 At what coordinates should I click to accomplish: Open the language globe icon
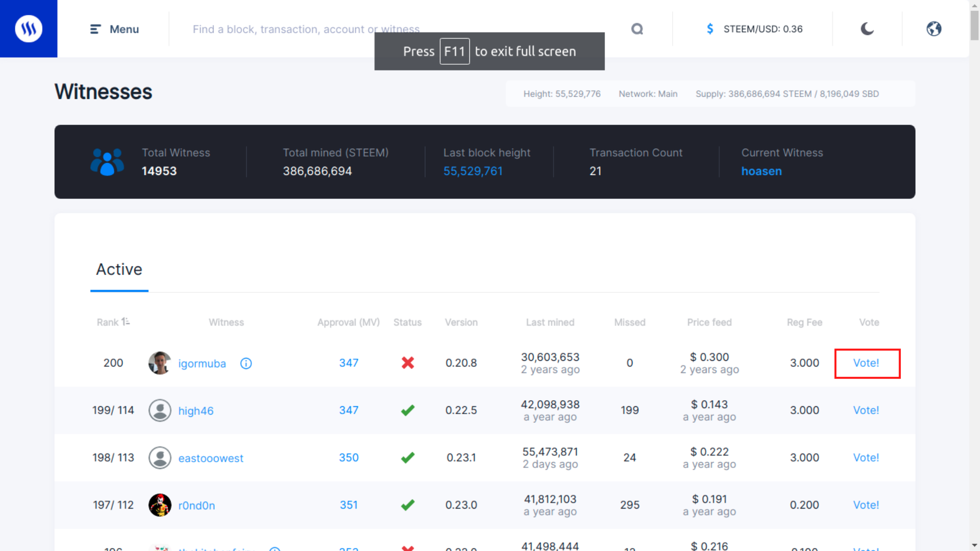click(x=934, y=29)
